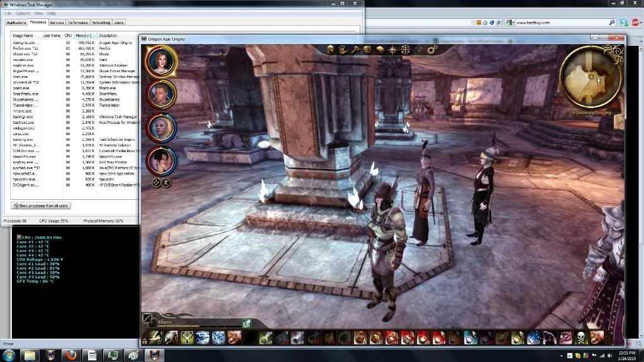Click the compass star icon in game menu
Image resolution: width=644 pixels, height=362 pixels.
pyautogui.click(x=393, y=50)
